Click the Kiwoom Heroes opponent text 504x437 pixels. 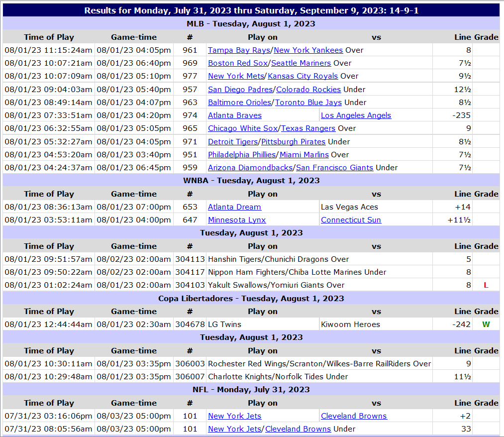tap(350, 325)
